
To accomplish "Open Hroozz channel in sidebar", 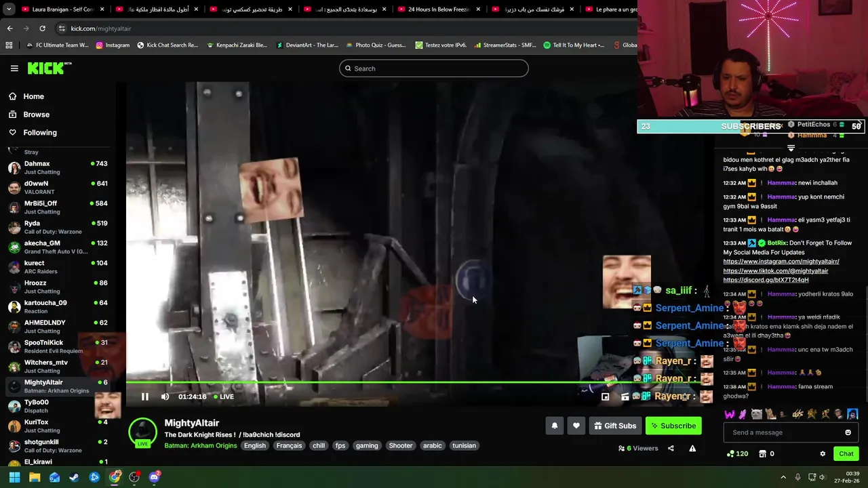I will 58,287.
